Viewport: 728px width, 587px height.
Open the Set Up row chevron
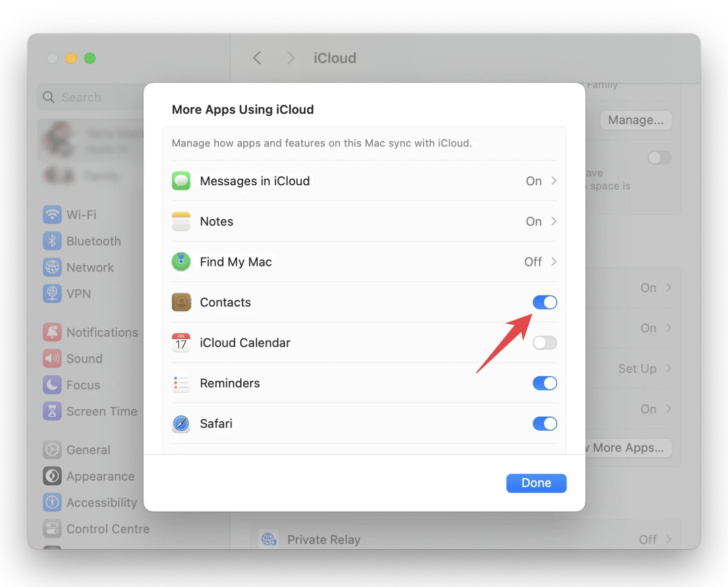(x=669, y=368)
